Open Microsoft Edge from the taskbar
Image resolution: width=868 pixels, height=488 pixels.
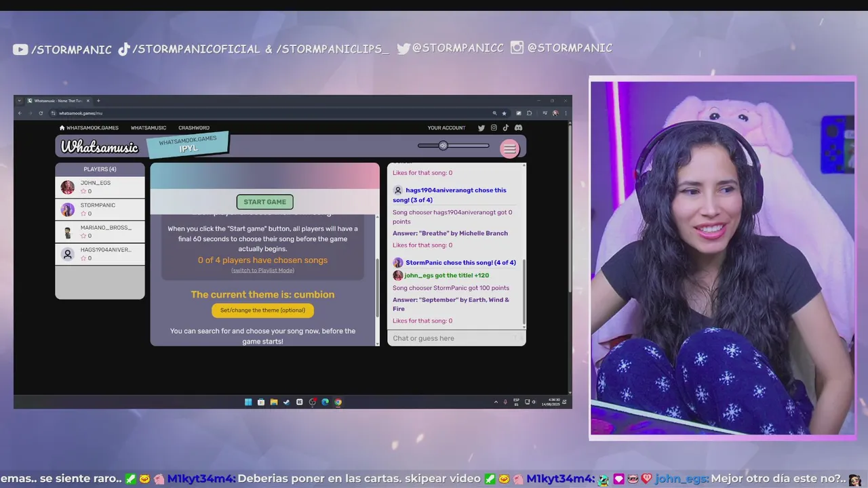pyautogui.click(x=325, y=402)
